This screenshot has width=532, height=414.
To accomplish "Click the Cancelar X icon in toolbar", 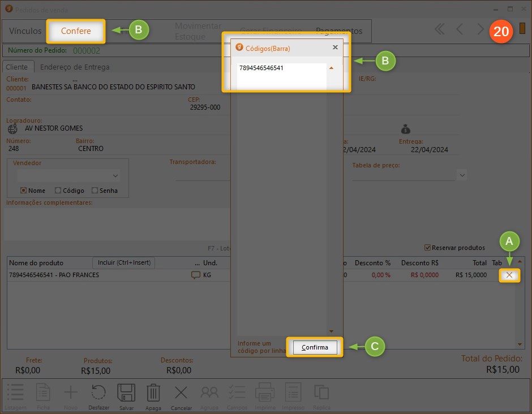I will pyautogui.click(x=181, y=393).
